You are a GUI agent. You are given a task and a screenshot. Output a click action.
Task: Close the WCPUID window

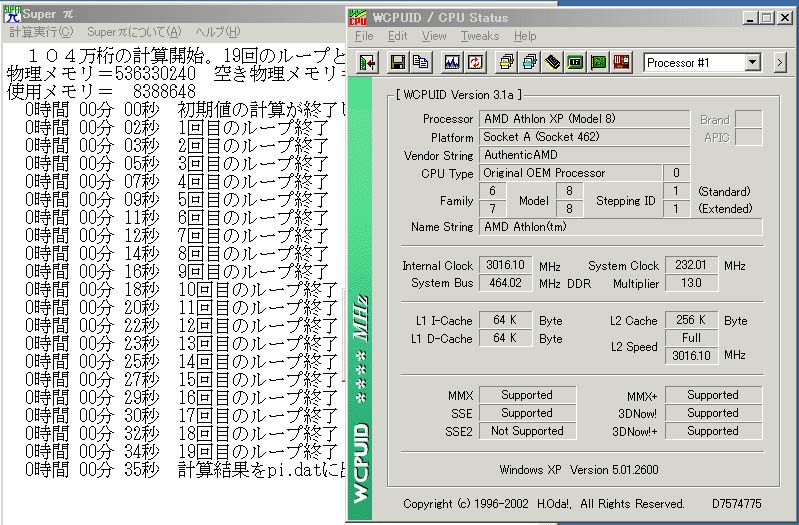coord(785,18)
